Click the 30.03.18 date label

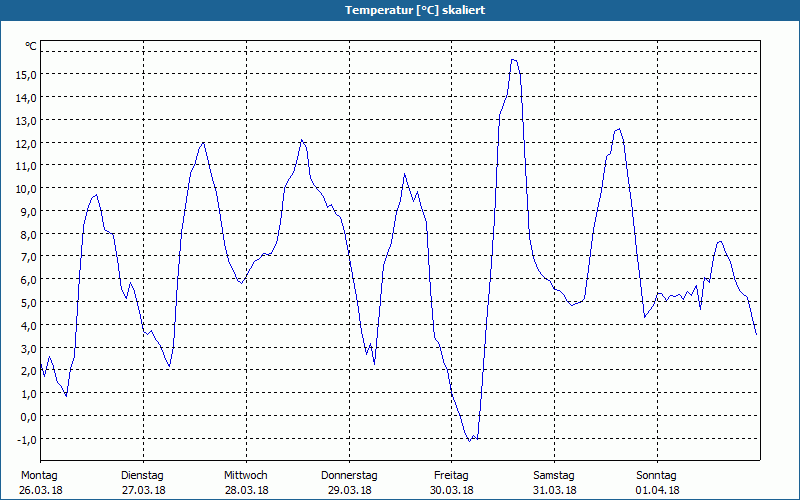point(452,490)
